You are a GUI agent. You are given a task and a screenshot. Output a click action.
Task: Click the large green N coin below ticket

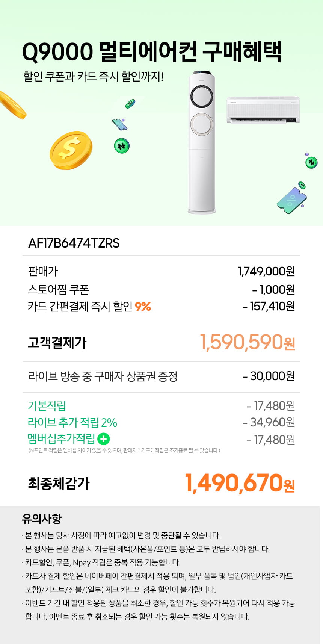coord(122,145)
